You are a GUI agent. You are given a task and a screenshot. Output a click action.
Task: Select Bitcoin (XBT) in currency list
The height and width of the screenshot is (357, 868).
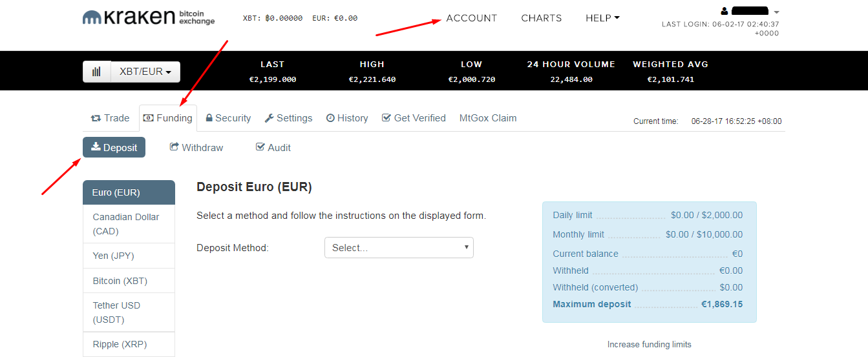129,281
